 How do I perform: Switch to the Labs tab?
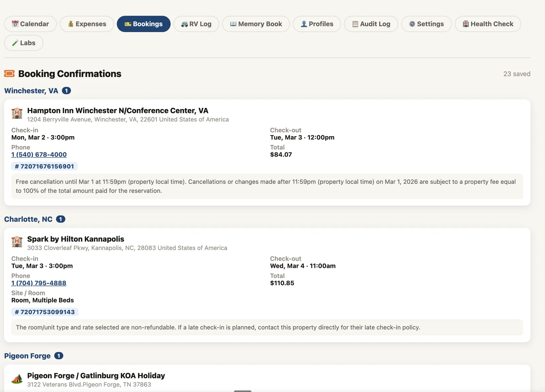tap(24, 43)
